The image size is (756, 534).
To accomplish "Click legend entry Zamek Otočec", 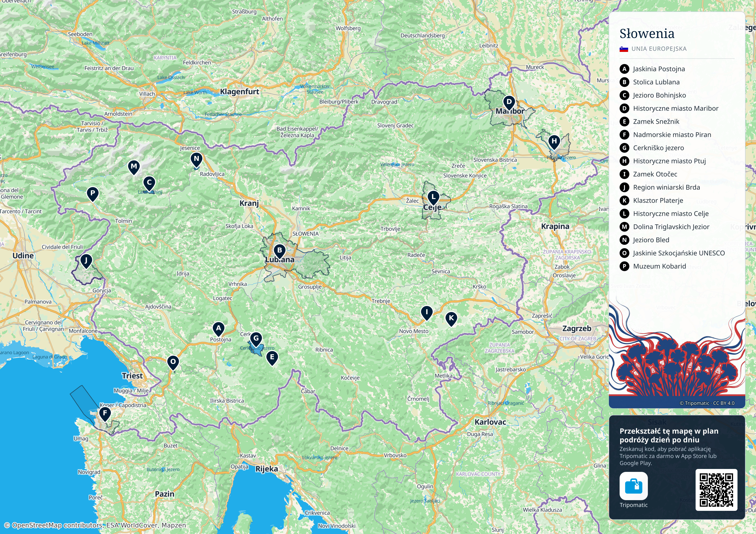I will 649,174.
